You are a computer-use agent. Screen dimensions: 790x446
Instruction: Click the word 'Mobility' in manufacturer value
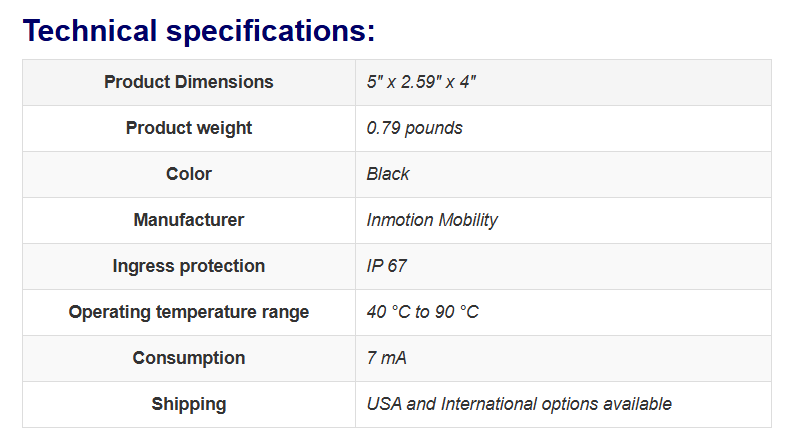click(468, 220)
